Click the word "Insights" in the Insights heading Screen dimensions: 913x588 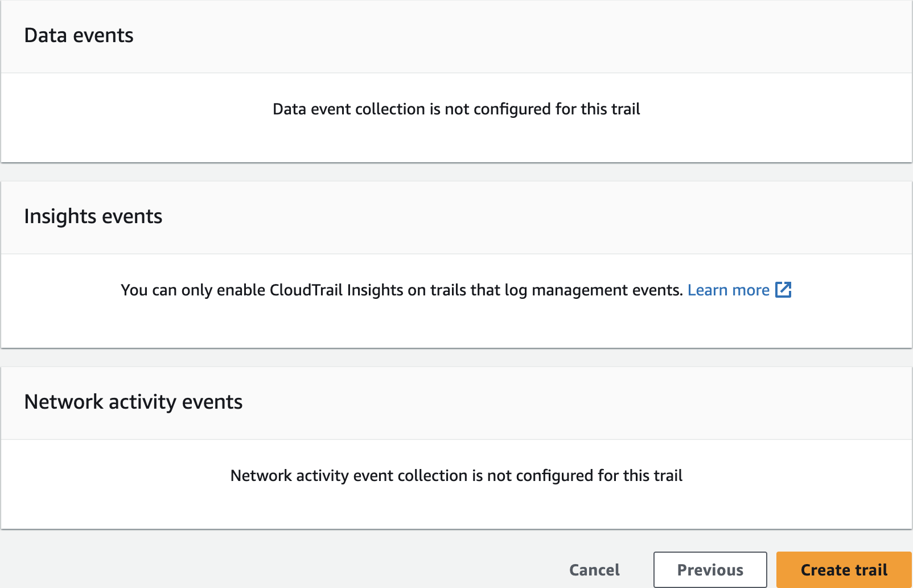60,216
